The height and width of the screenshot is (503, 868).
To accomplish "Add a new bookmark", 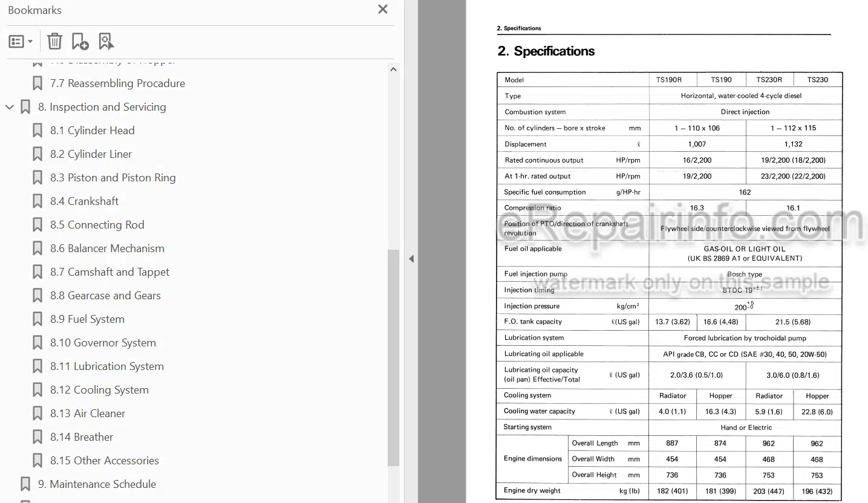I will pyautogui.click(x=80, y=41).
